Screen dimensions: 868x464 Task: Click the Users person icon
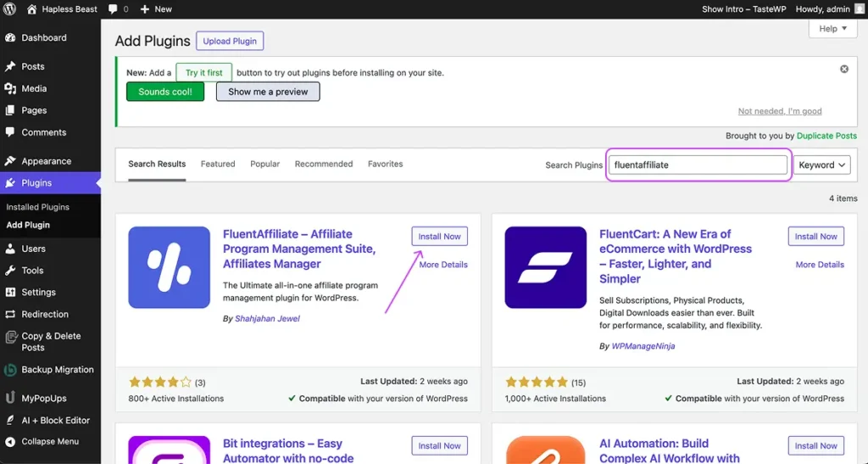click(x=10, y=249)
